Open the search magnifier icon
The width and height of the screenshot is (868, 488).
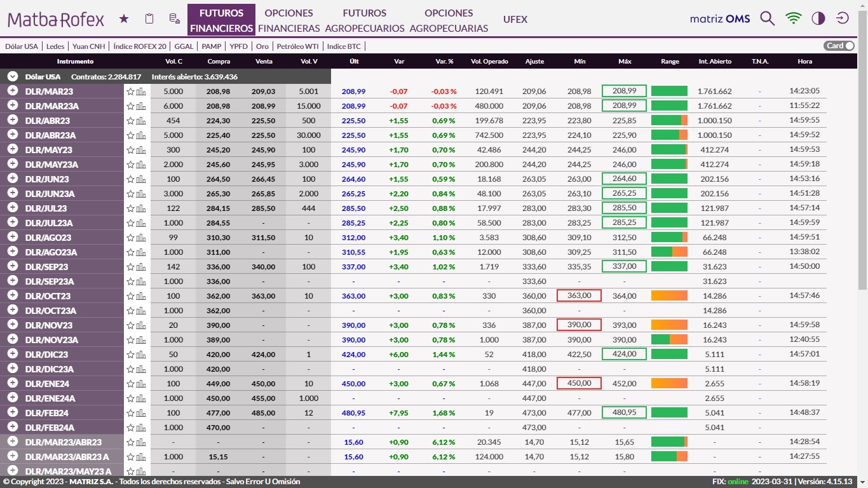(767, 18)
